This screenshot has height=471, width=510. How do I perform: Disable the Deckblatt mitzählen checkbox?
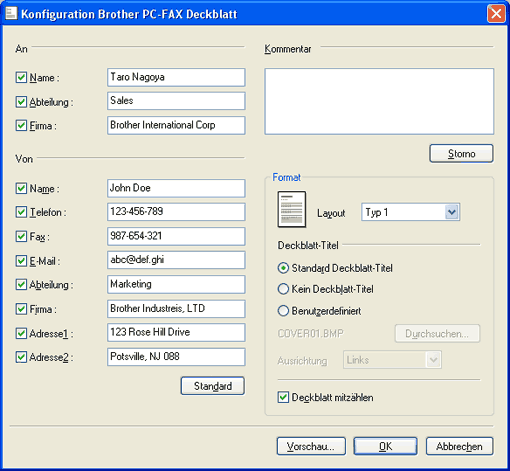pyautogui.click(x=283, y=397)
